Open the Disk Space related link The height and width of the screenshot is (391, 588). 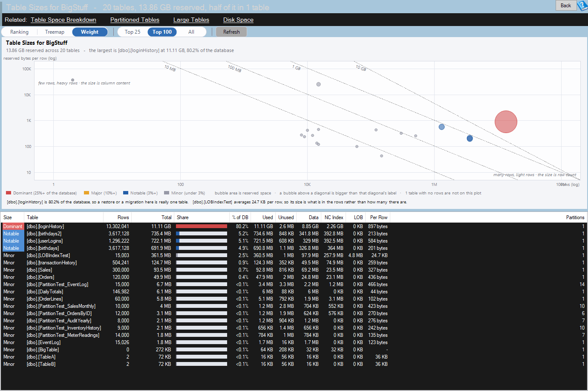tap(238, 20)
